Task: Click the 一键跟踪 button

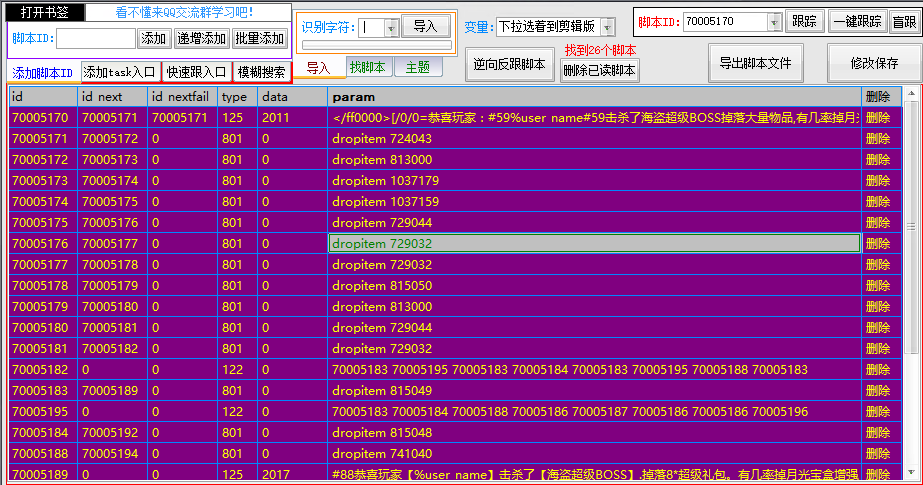Action: tap(857, 21)
